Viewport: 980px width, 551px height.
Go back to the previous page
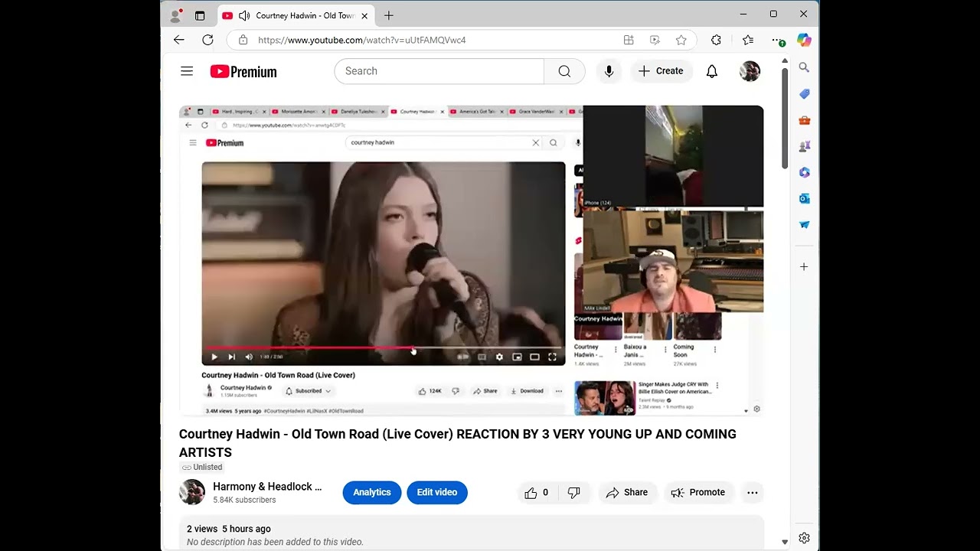coord(179,40)
